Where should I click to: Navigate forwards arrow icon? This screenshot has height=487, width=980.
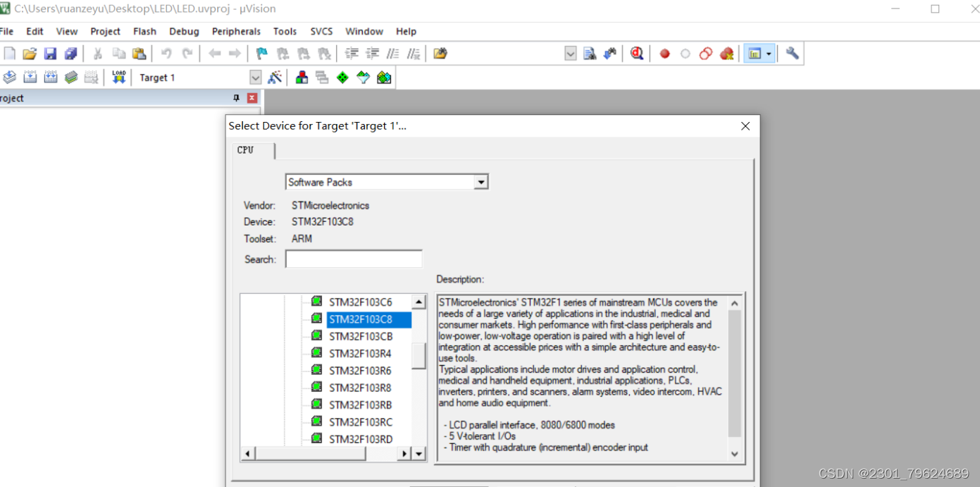pyautogui.click(x=235, y=54)
